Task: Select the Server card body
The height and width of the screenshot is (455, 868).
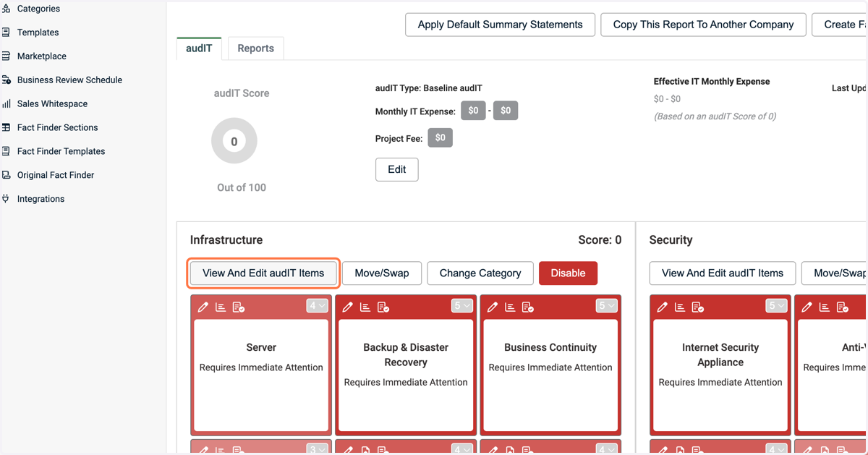Action: pyautogui.click(x=261, y=375)
